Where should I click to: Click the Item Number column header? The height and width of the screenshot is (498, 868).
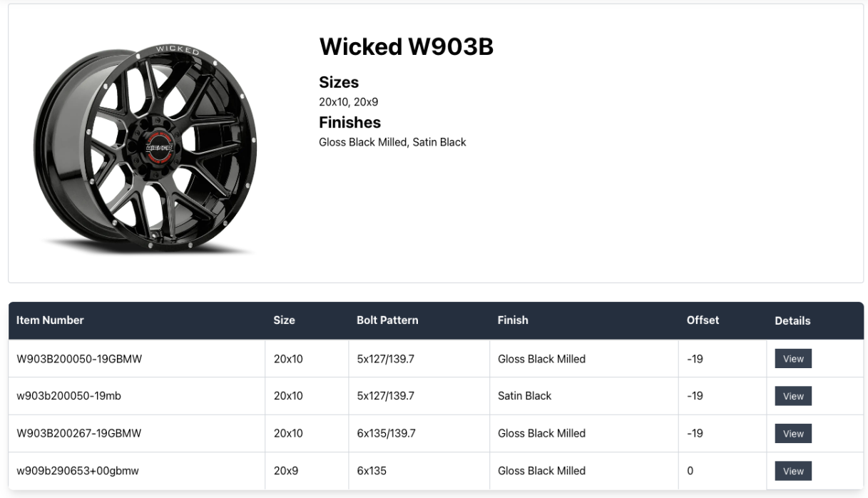(x=50, y=320)
